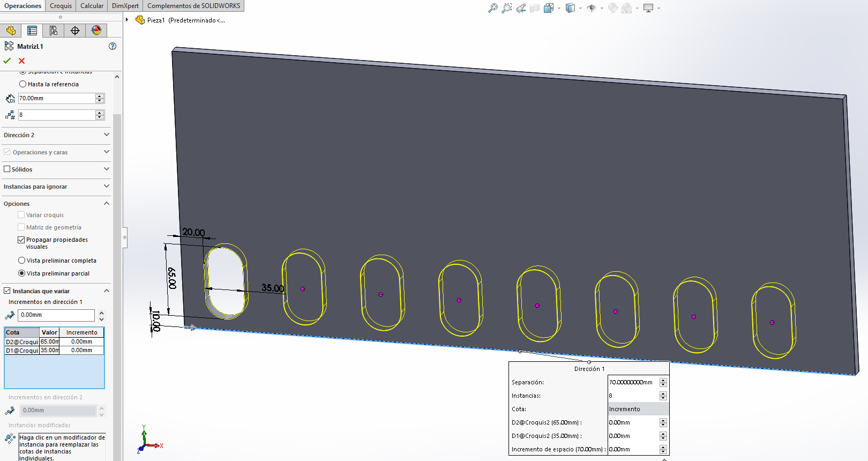Select Hasta la referencia radio button
Image resolution: width=868 pixels, height=461 pixels.
click(x=23, y=84)
